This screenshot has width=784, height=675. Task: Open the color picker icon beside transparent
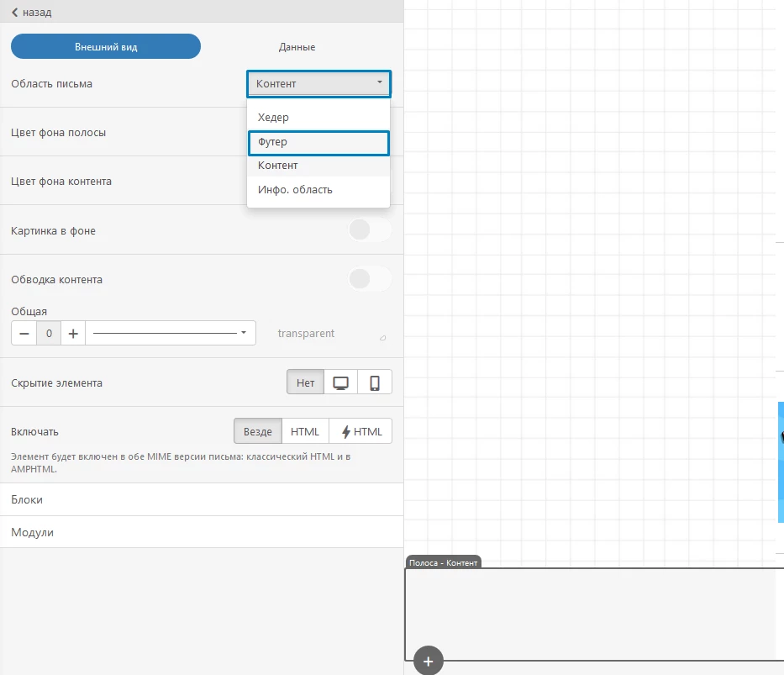pyautogui.click(x=382, y=338)
